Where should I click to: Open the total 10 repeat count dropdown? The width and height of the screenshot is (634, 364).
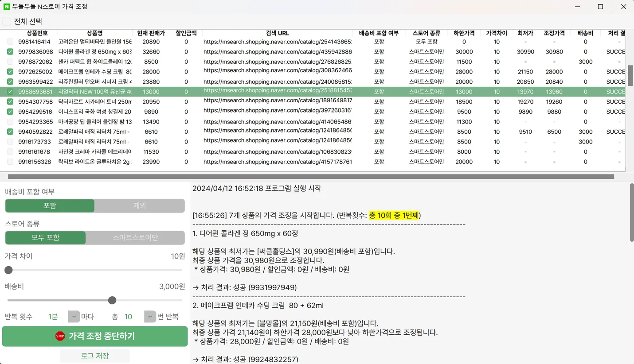[150, 317]
